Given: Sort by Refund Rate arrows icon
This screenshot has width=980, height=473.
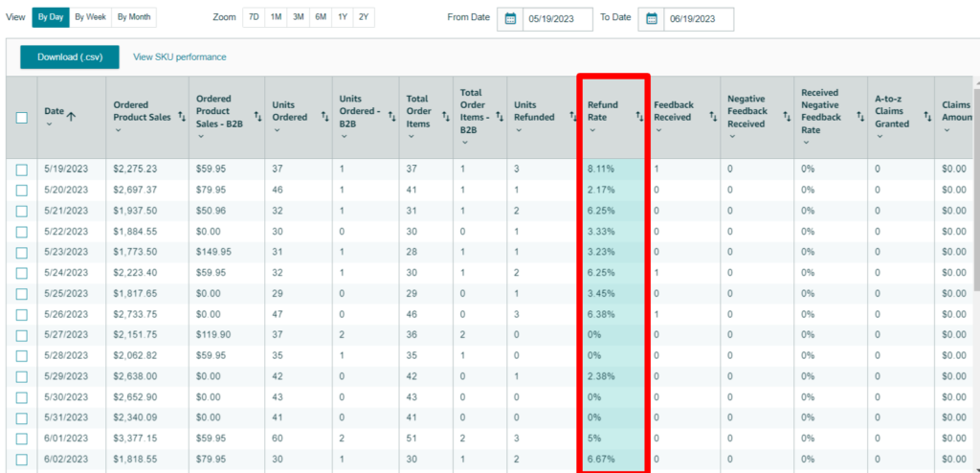Looking at the screenshot, I should pos(638,117).
